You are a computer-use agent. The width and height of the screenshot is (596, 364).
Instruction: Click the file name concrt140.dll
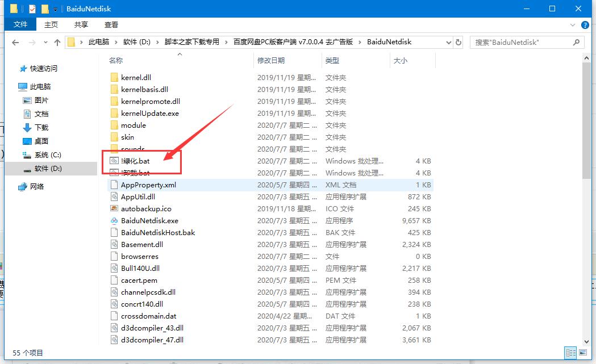tap(142, 304)
